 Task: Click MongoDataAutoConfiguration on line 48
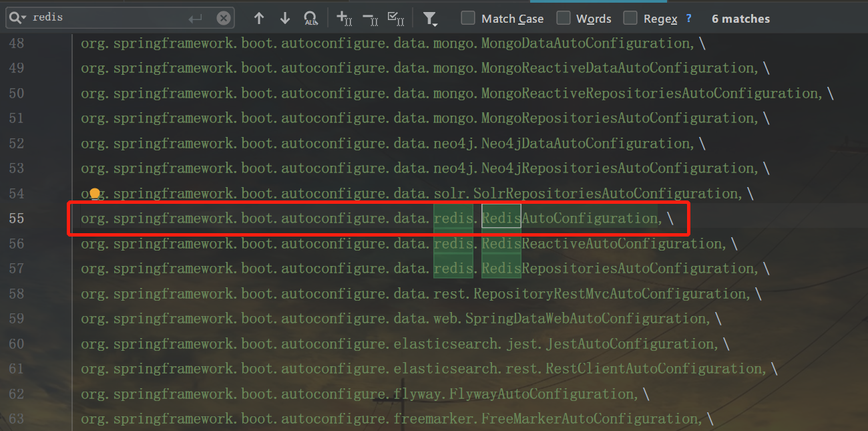coord(586,43)
